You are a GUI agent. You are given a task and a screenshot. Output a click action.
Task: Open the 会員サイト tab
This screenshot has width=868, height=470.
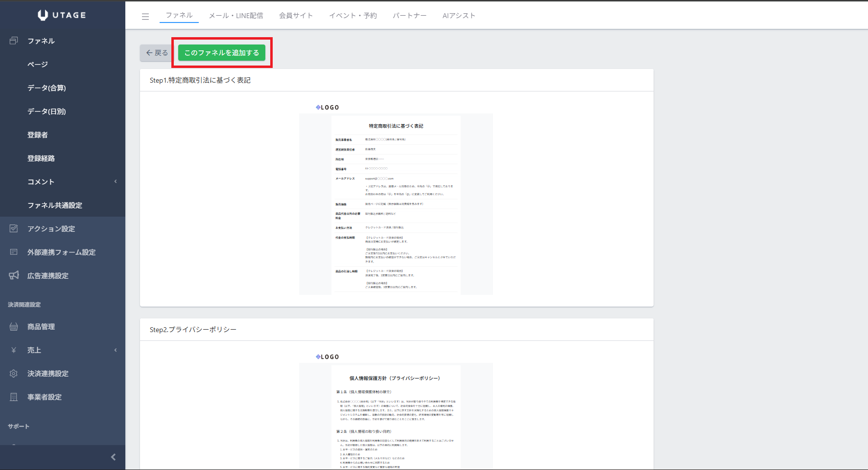pos(296,16)
